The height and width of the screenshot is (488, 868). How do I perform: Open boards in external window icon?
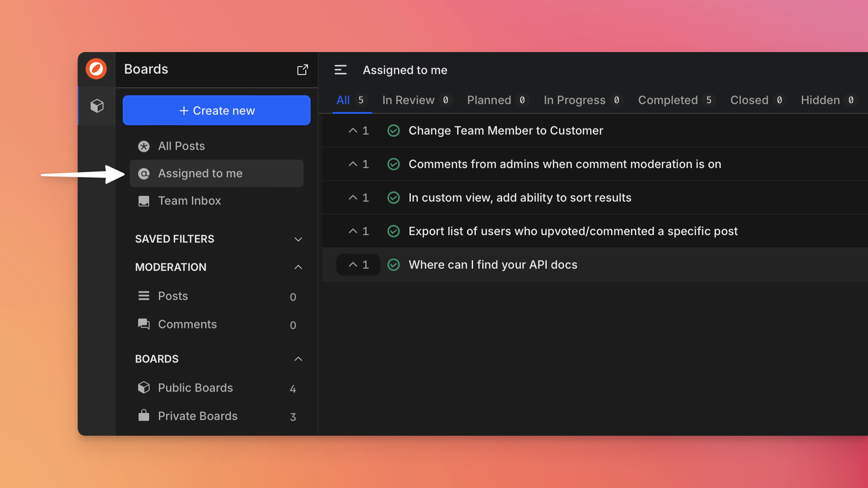pyautogui.click(x=302, y=70)
